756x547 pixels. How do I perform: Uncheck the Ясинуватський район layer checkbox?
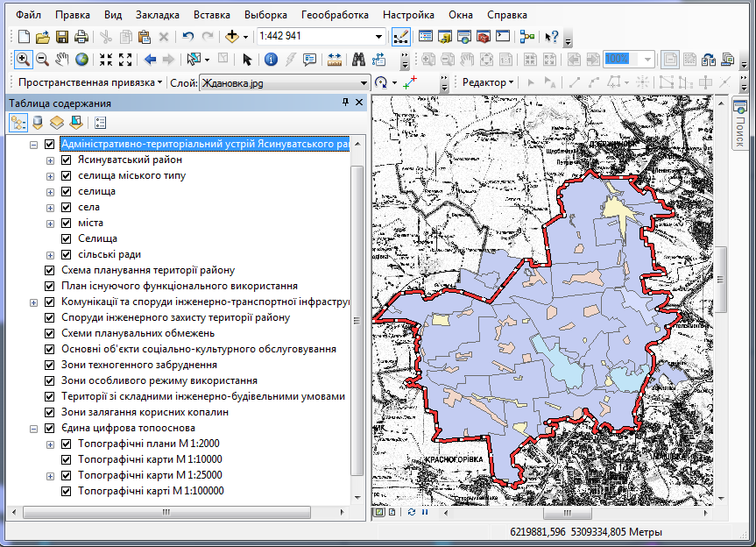click(67, 160)
